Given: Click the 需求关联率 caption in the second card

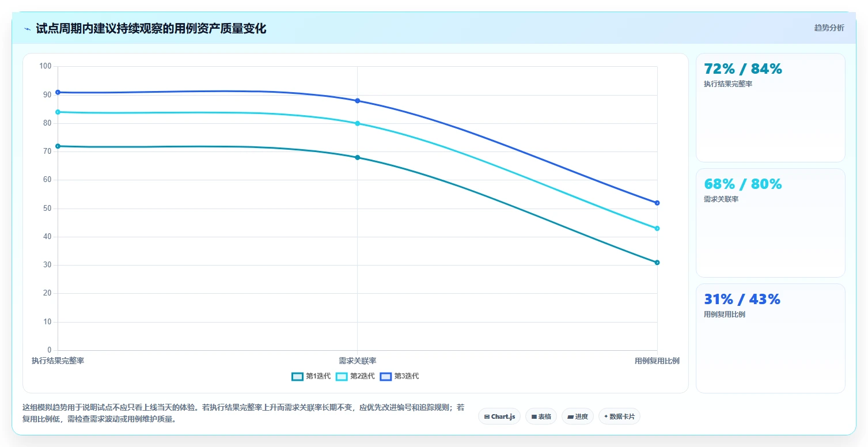Looking at the screenshot, I should 721,199.
